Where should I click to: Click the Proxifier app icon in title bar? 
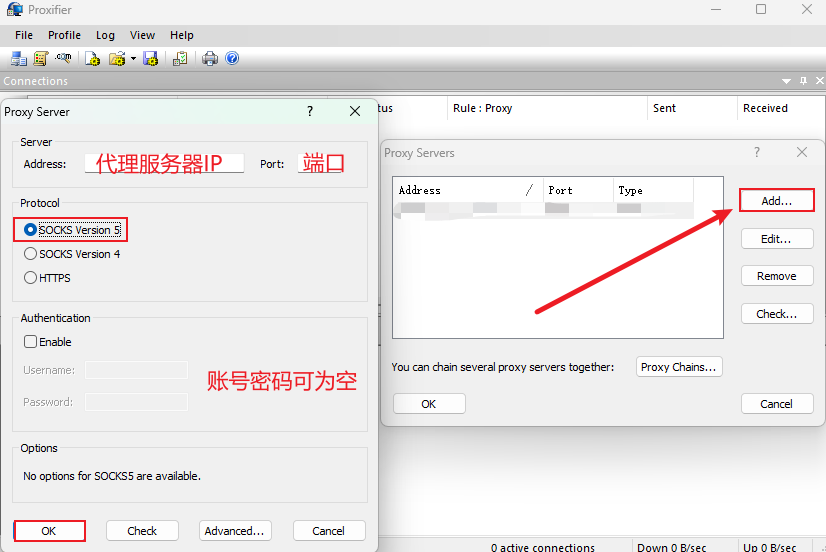coord(15,9)
